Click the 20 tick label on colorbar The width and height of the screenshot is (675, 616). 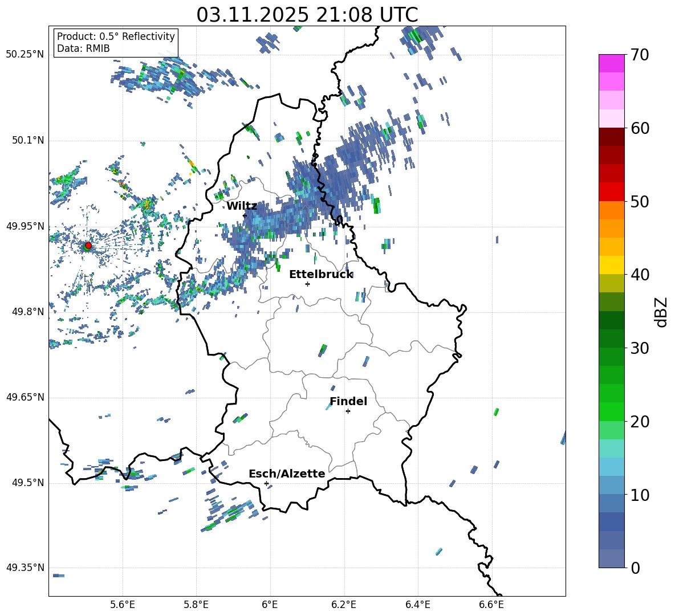(x=640, y=421)
